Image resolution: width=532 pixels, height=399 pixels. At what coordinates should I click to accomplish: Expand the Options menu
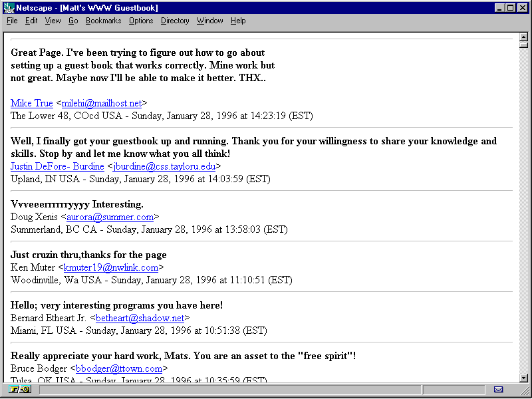[x=141, y=21]
